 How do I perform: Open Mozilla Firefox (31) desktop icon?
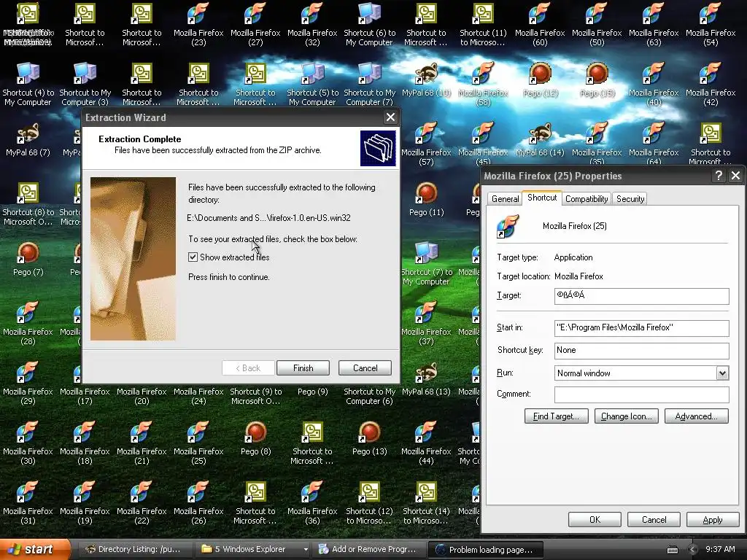pyautogui.click(x=28, y=503)
